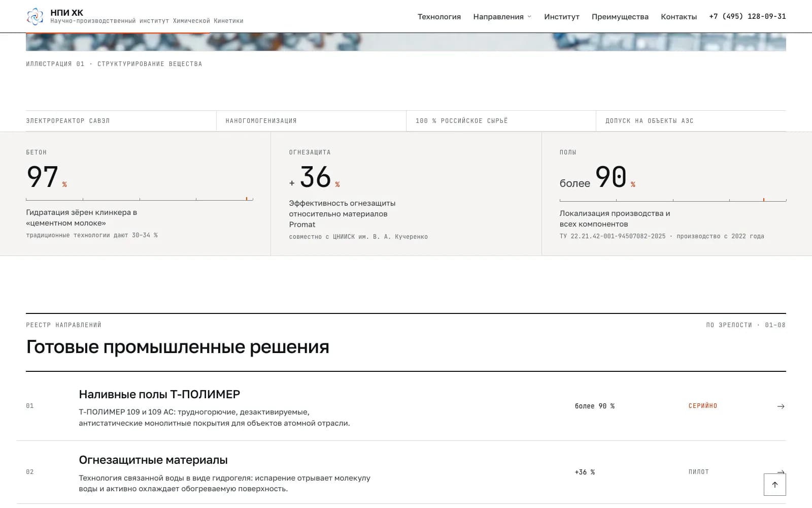812x508 pixels.
Task: Click the scroll-to-top arrow button
Action: click(774, 485)
